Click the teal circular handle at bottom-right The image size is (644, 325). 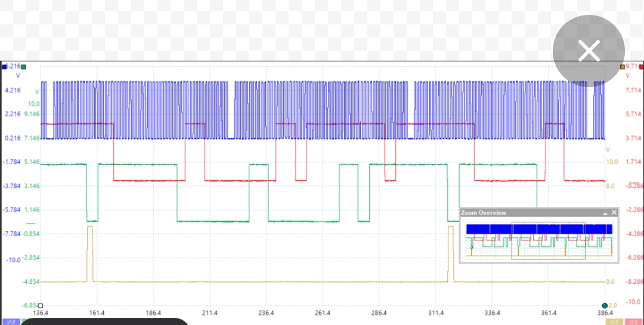(x=605, y=305)
